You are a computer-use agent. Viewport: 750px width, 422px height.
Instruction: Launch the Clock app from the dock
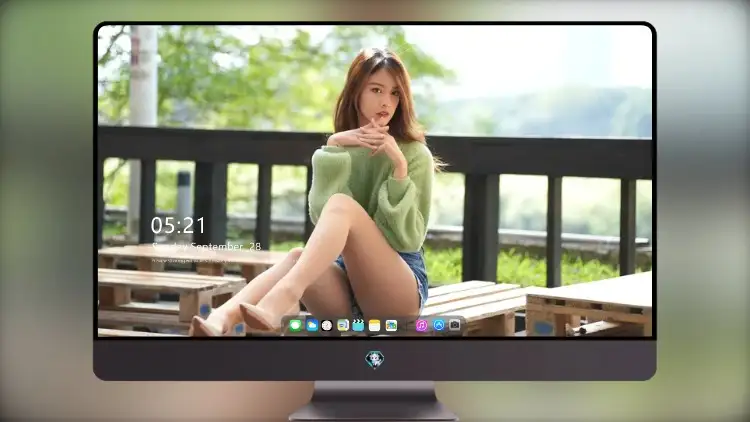pos(327,326)
